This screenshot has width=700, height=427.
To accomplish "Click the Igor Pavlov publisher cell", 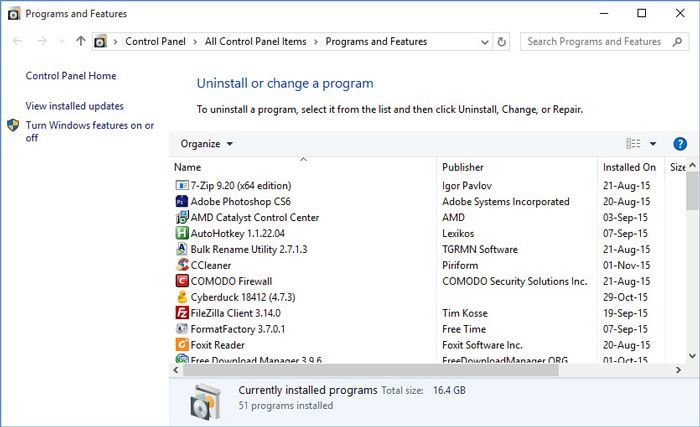I will (467, 185).
